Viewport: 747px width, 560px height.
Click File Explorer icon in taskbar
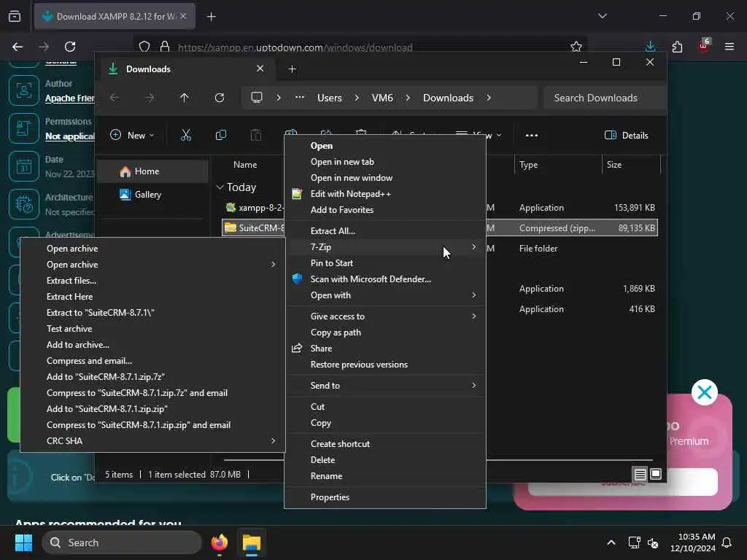point(252,542)
